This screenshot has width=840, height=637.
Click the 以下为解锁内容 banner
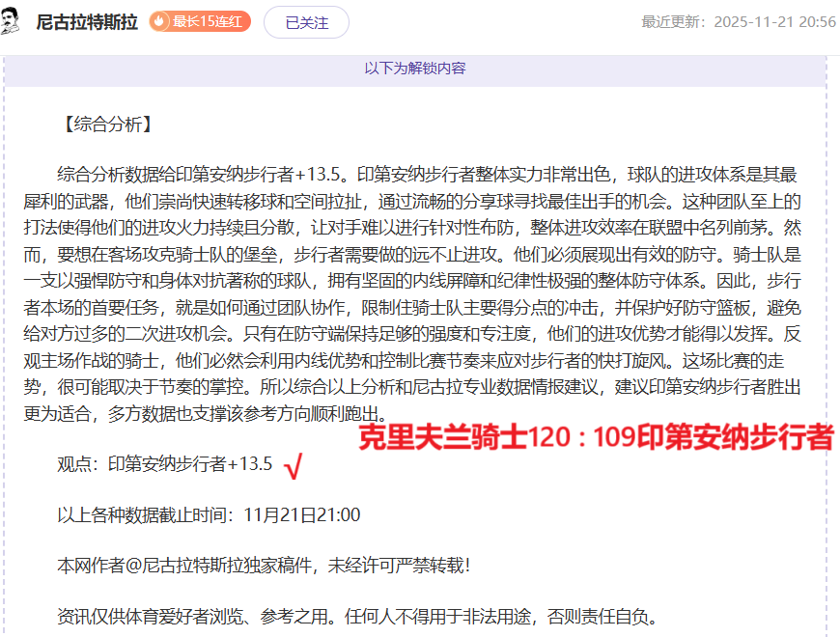(x=415, y=69)
